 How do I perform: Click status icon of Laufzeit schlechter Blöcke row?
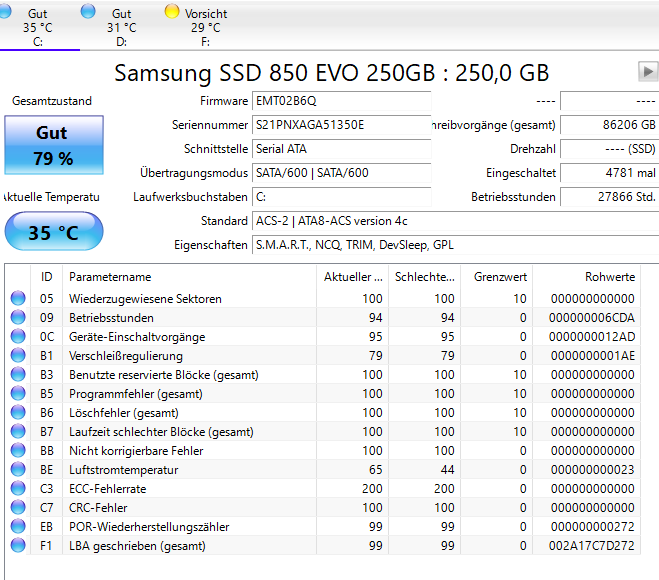tap(18, 431)
